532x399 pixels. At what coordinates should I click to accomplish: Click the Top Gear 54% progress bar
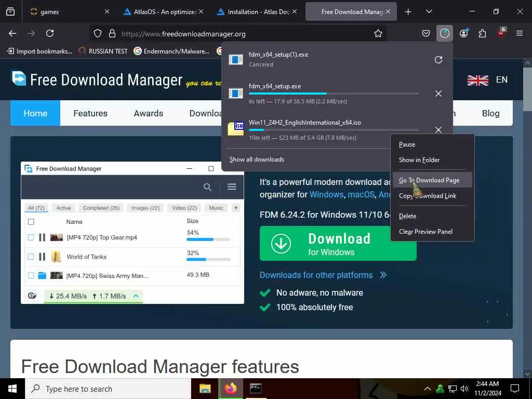(x=208, y=240)
